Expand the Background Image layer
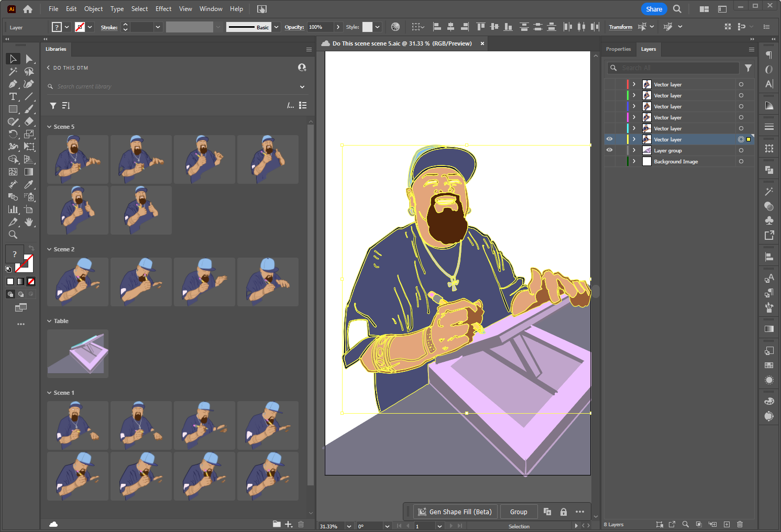The width and height of the screenshot is (781, 532). point(634,161)
